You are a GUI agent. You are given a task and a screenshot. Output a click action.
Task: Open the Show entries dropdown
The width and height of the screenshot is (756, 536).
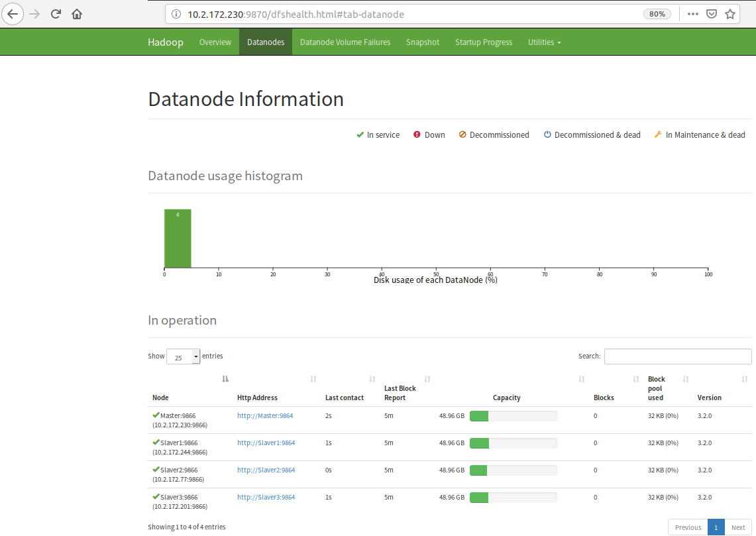pyautogui.click(x=183, y=357)
